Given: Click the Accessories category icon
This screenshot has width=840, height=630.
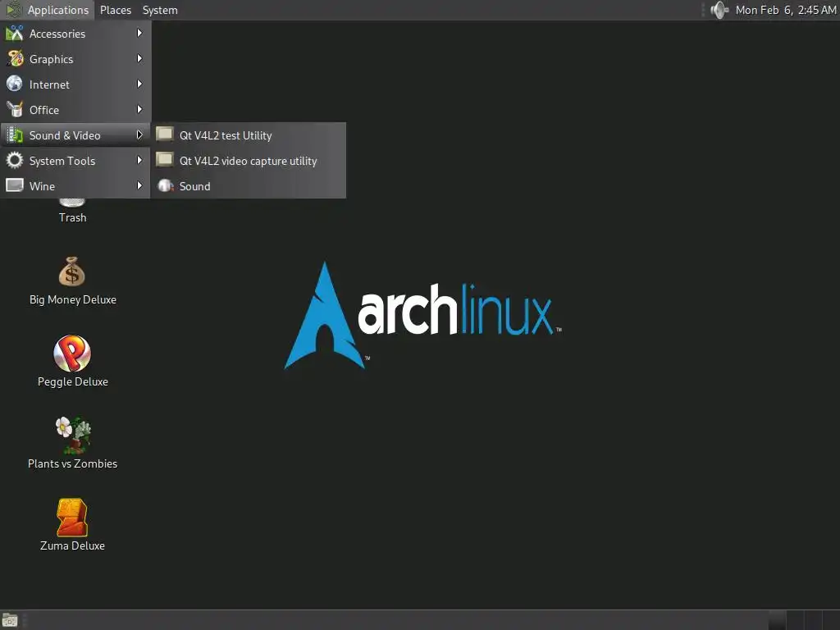Looking at the screenshot, I should (x=15, y=33).
